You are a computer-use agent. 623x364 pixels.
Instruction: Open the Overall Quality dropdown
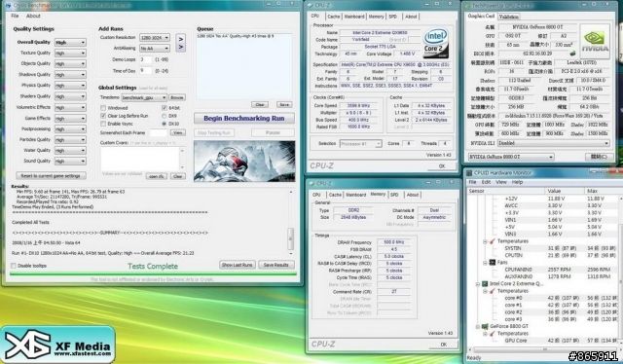coord(70,42)
